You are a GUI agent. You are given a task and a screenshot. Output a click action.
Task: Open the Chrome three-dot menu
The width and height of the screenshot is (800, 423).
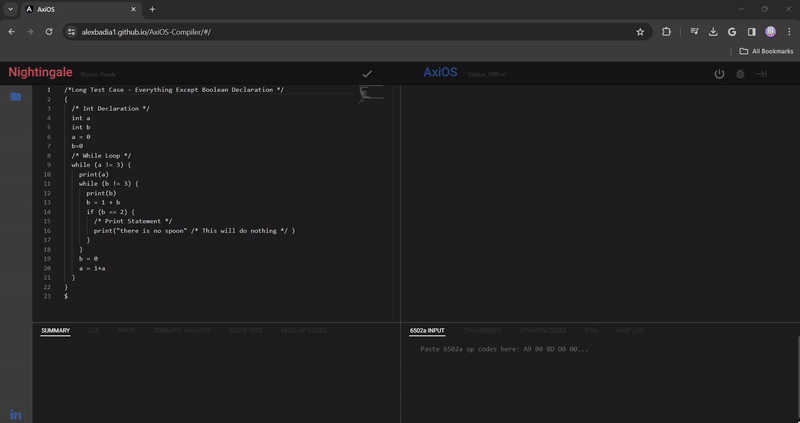[789, 32]
